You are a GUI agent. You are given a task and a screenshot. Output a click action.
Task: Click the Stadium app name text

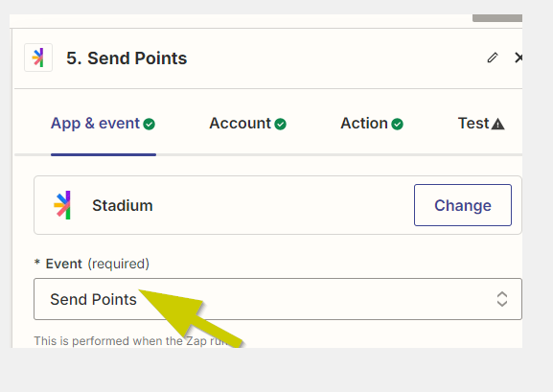123,205
